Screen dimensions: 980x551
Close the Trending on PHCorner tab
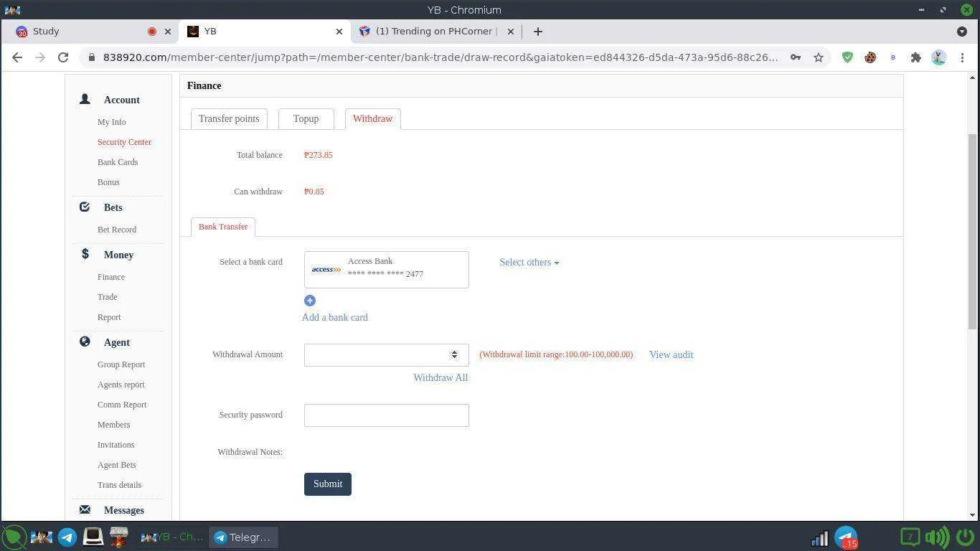pyautogui.click(x=511, y=32)
